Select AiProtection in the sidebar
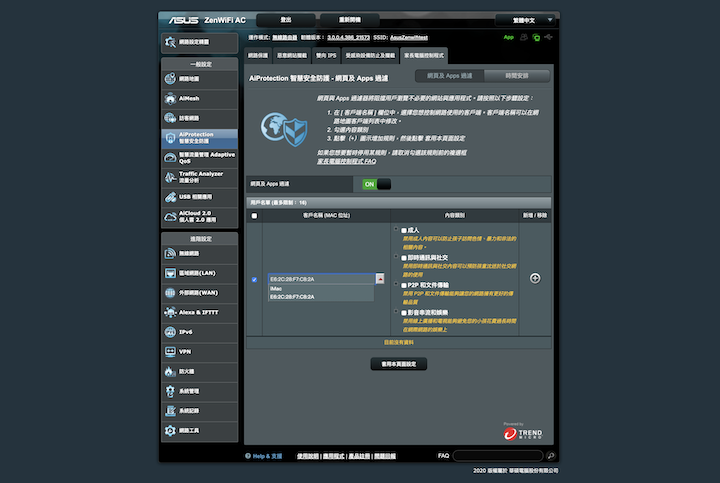 coord(199,138)
